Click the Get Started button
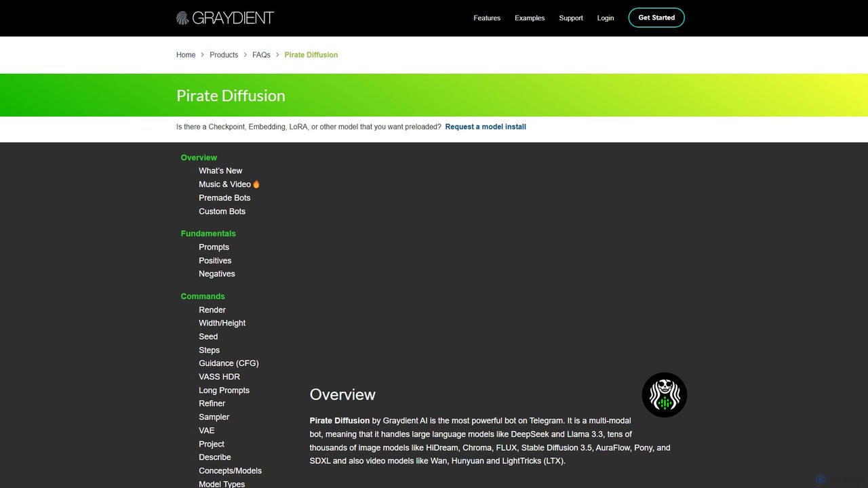This screenshot has height=488, width=868. 656,18
